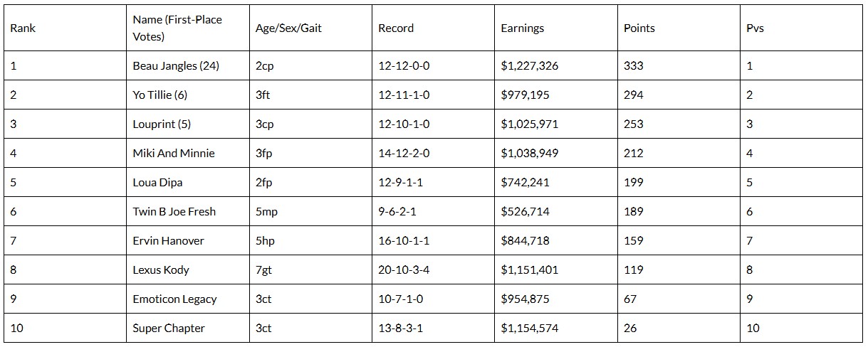Click the Record column header
This screenshot has width=868, height=347.
396,28
